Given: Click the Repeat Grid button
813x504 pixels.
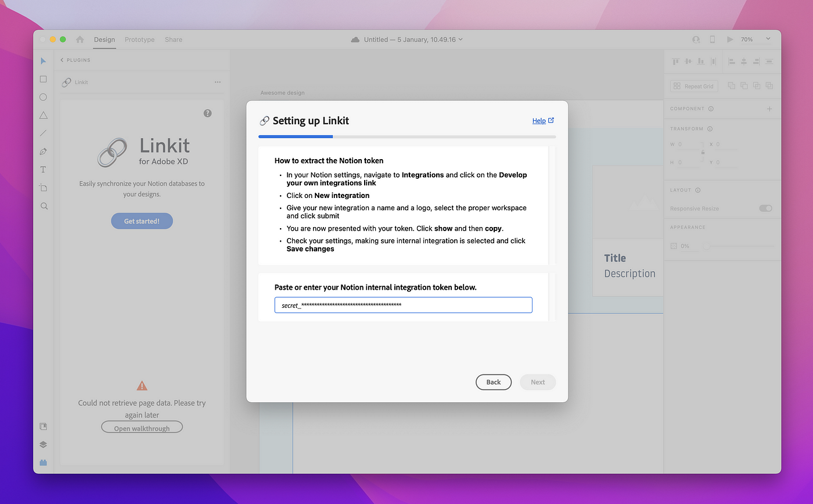Looking at the screenshot, I should 694,86.
